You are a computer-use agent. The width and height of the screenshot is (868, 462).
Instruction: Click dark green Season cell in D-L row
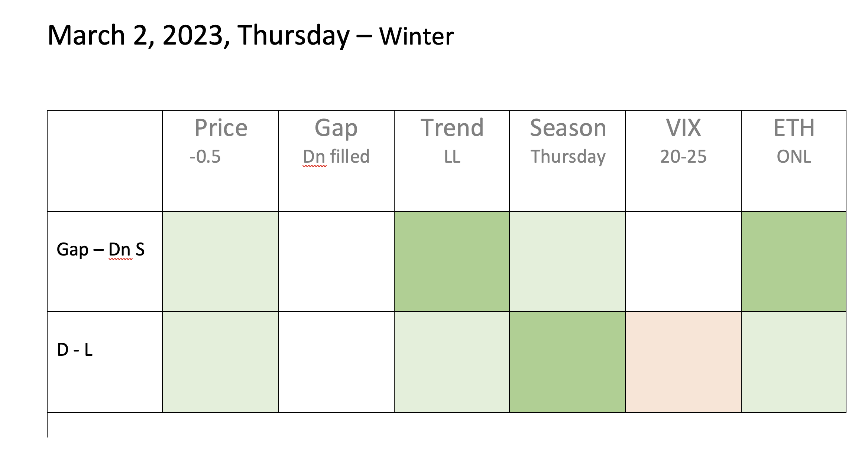567,362
